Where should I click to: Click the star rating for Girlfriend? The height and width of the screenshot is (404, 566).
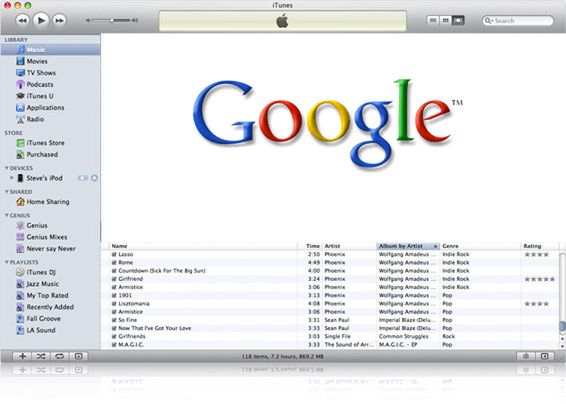click(540, 279)
